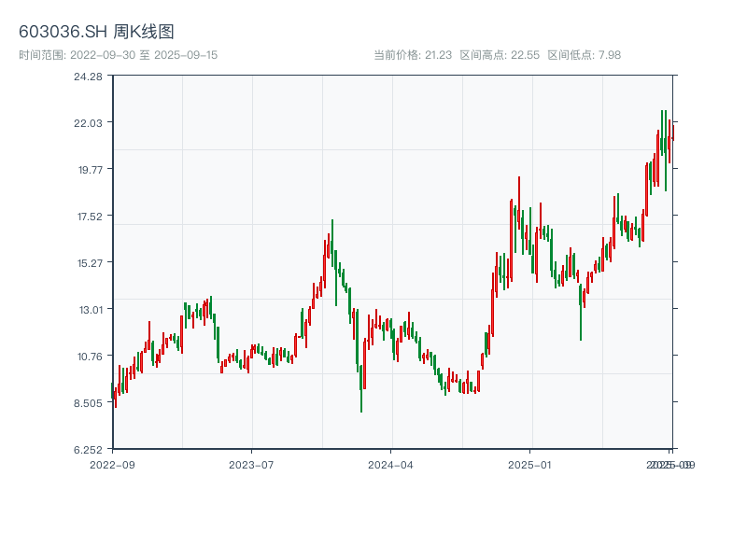Screen dimensions: 747x560
Task: Click the current price label 当前价格: 21.23
Action: click(x=413, y=55)
